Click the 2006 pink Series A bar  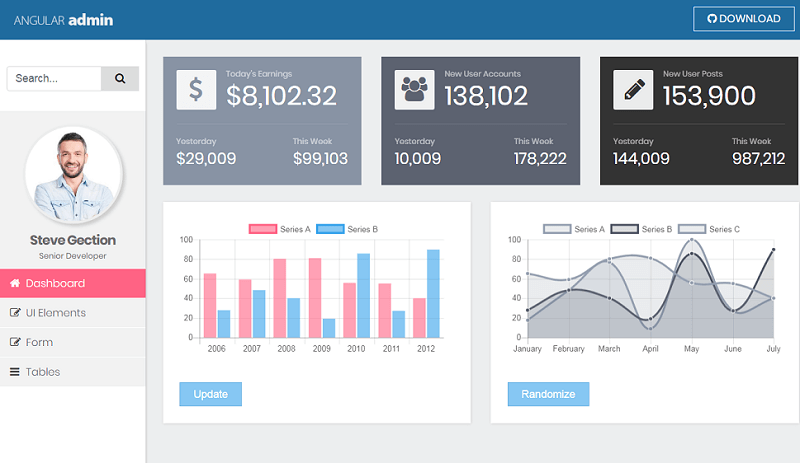[x=210, y=305]
